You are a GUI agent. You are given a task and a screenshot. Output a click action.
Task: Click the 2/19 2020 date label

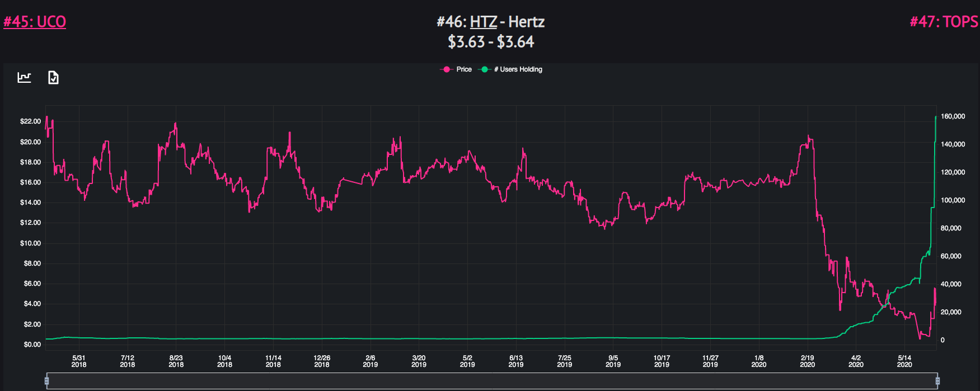[x=807, y=361]
